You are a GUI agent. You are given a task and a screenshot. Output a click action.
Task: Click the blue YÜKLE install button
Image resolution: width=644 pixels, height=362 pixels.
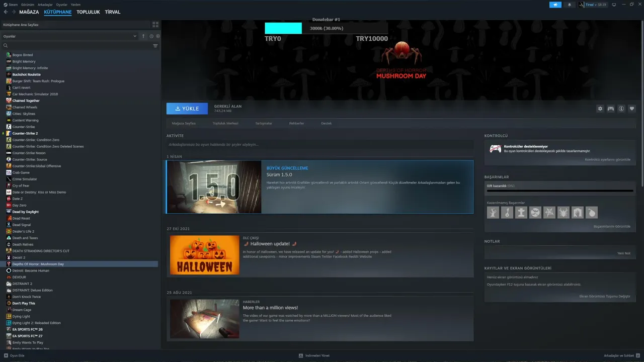[186, 109]
